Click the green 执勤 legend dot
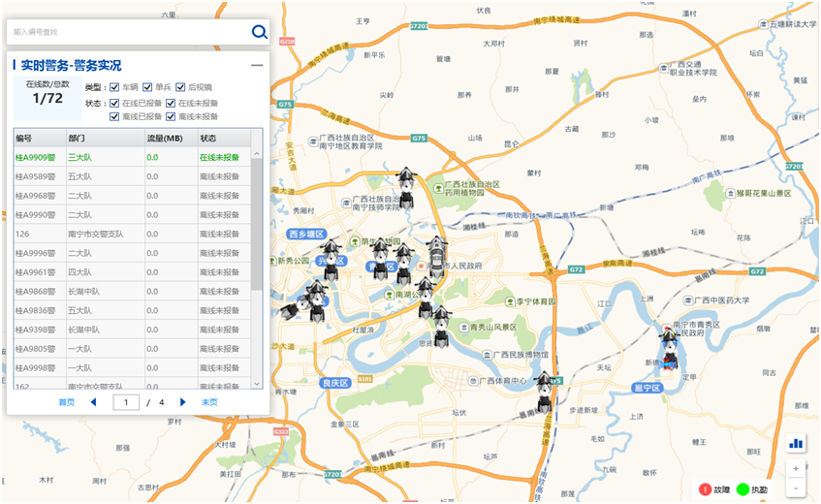821x504 pixels. pyautogui.click(x=743, y=489)
